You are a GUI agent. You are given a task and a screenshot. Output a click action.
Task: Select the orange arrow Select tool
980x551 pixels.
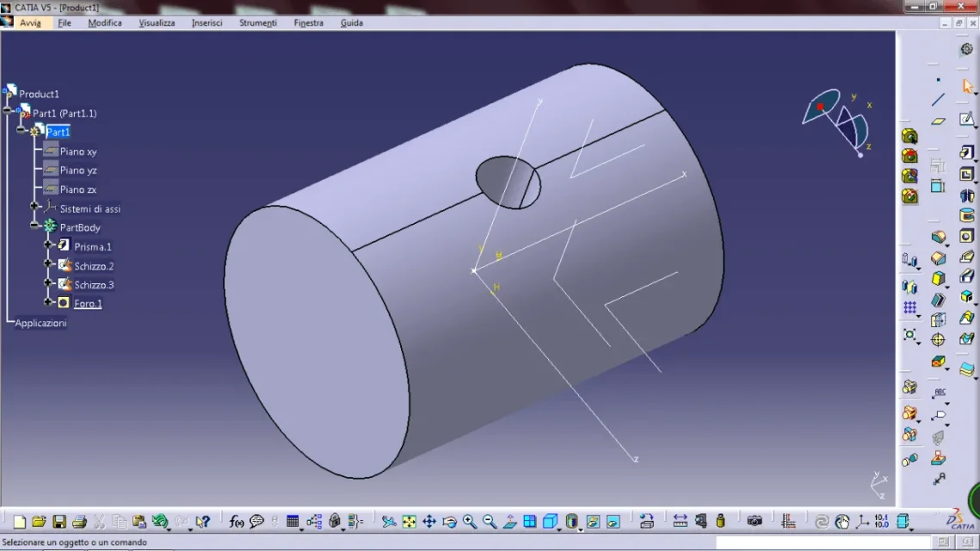point(967,86)
